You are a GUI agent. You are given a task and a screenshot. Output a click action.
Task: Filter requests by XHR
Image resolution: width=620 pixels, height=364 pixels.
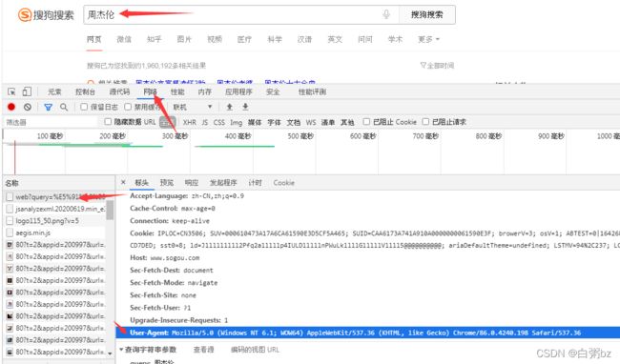coord(190,122)
